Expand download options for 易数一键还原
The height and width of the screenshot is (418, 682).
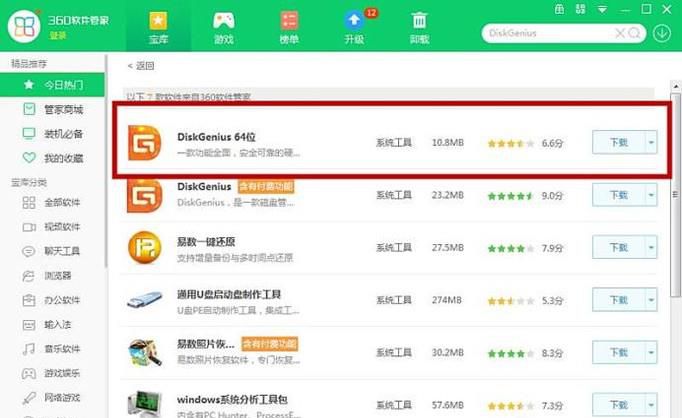[x=651, y=247]
